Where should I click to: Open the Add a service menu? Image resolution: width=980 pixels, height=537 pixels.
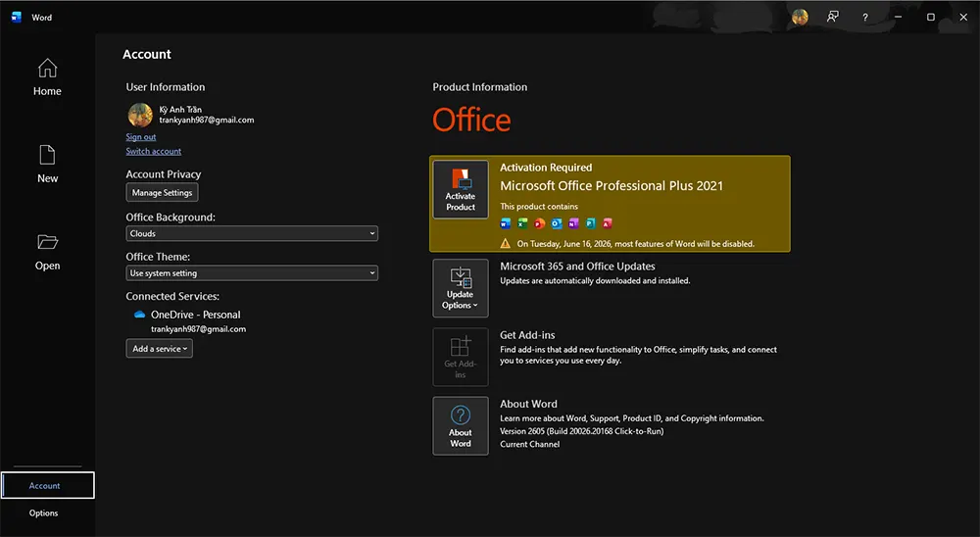point(160,349)
